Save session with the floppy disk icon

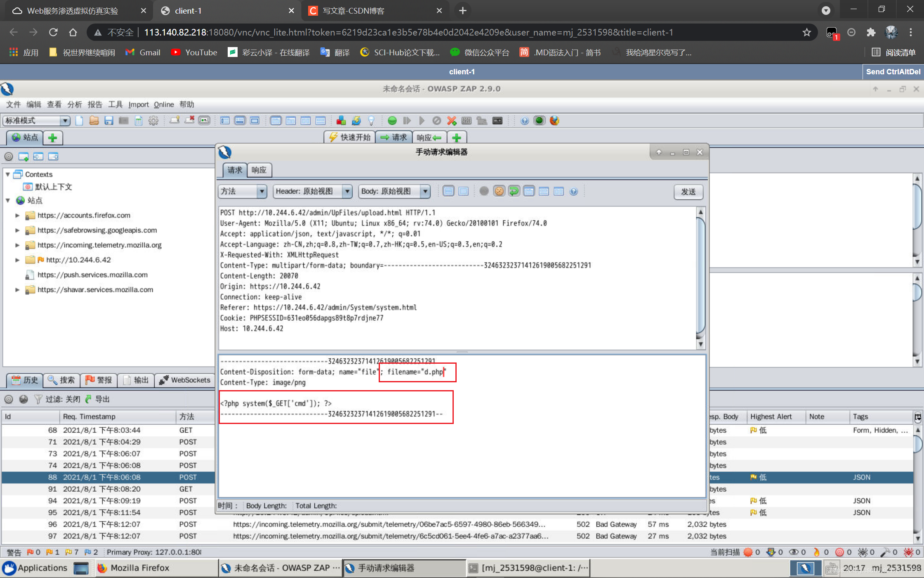coord(109,121)
